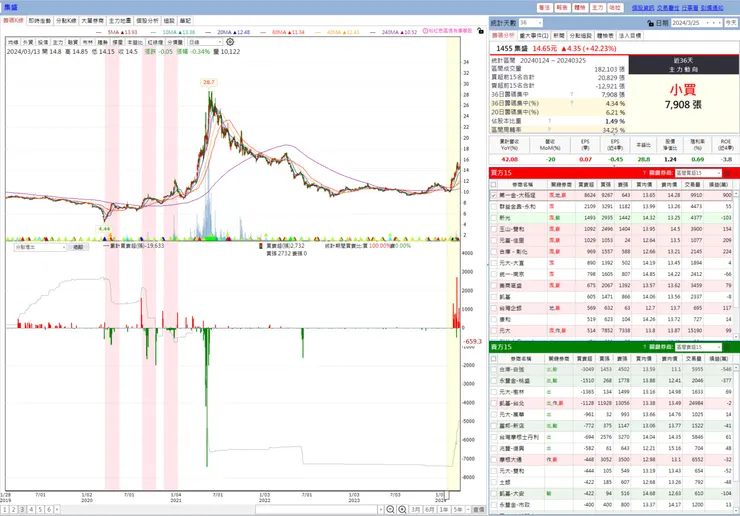Select chart page tab 1
This screenshot has height=516, width=740.
(5, 509)
